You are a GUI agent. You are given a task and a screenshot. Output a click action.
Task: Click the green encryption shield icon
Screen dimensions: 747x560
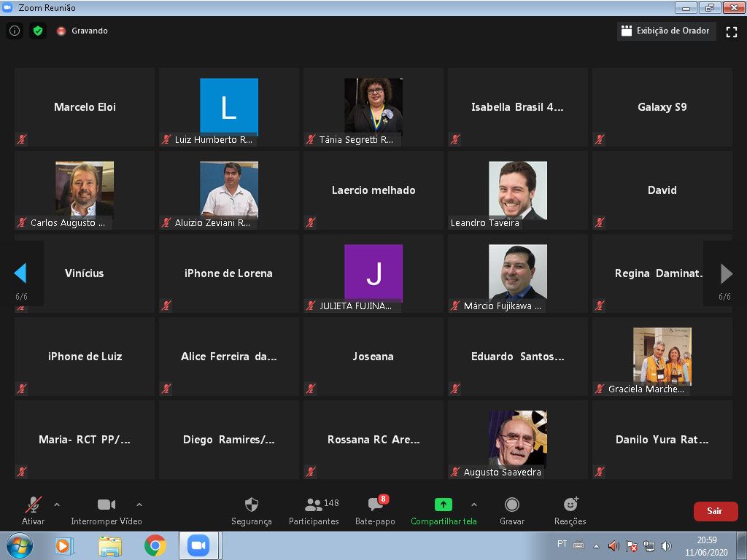pos(38,31)
